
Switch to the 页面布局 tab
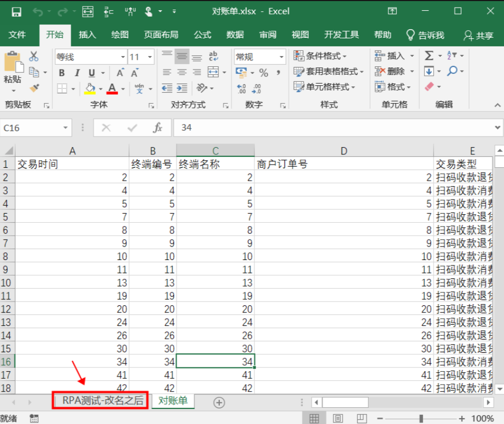[161, 35]
